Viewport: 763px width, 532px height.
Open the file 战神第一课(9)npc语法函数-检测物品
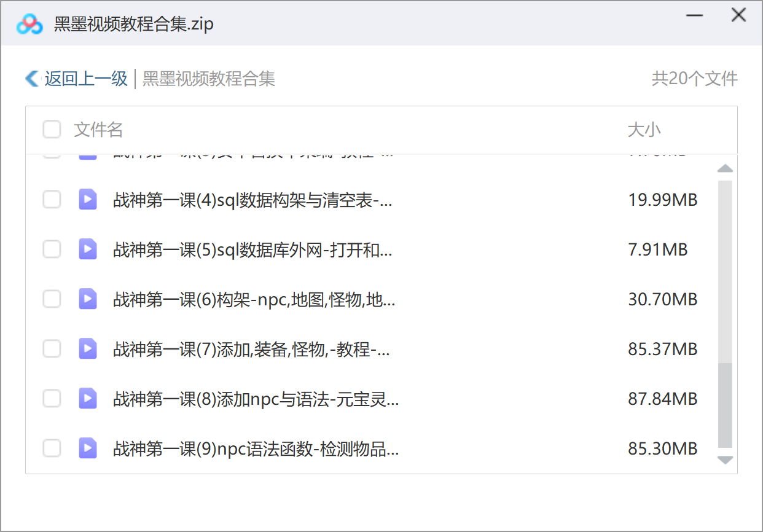(x=256, y=449)
